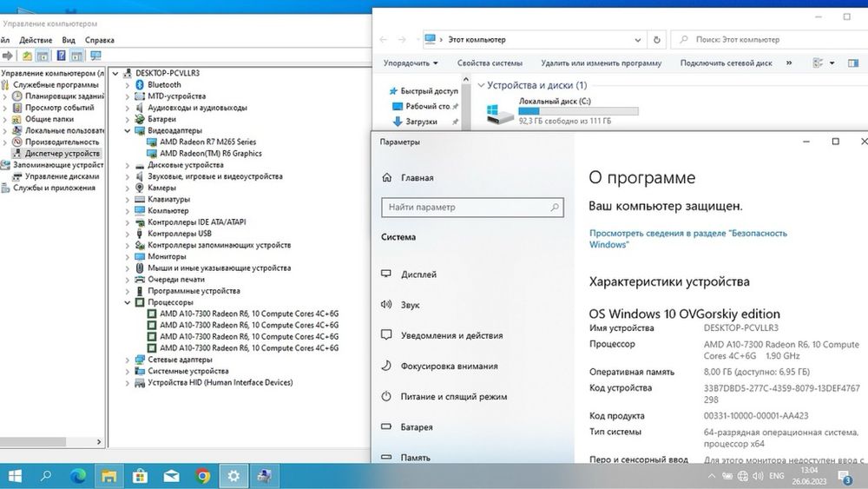868x489 pixels.
Task: Click the monitor scan-hardware toolbar icon
Action: coord(95,56)
